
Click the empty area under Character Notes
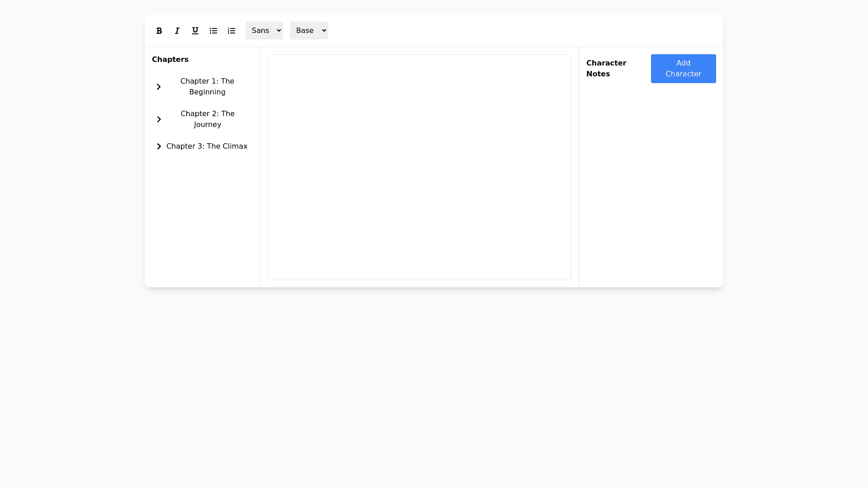coord(651,181)
